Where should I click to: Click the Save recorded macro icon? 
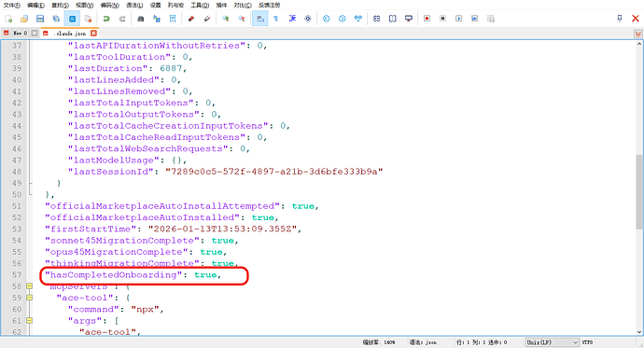pyautogui.click(x=491, y=19)
